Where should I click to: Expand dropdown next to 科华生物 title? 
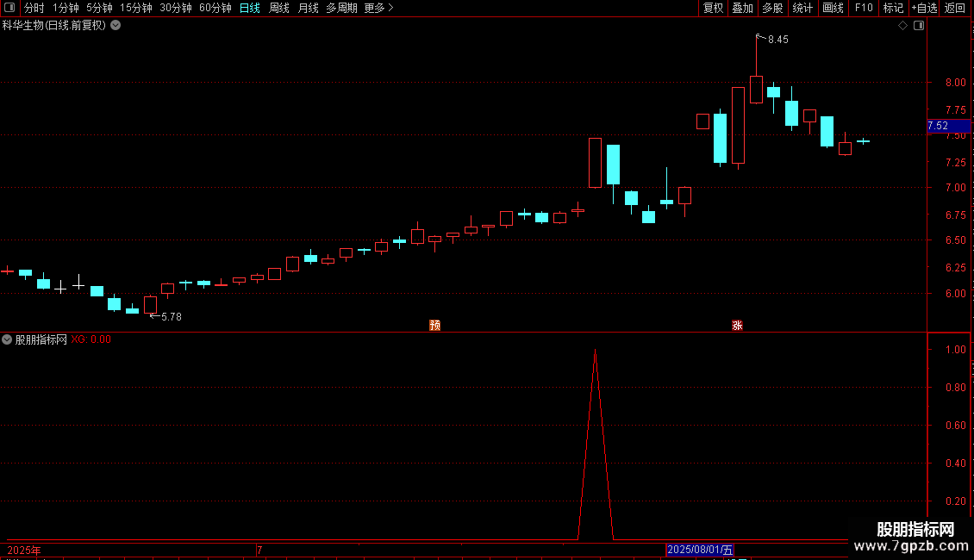116,26
